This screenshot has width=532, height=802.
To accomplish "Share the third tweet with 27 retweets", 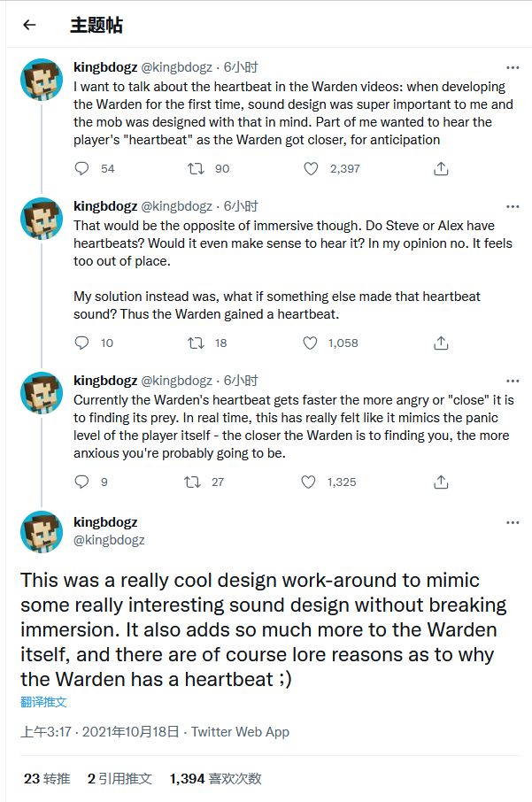I will (440, 482).
